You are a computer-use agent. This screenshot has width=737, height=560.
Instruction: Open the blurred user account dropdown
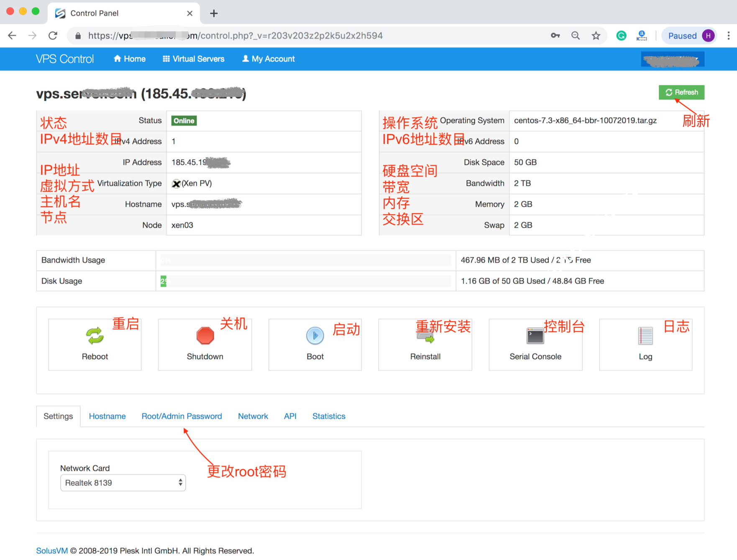click(x=672, y=59)
